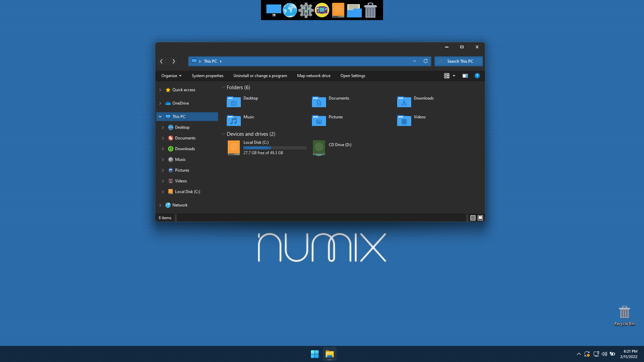
Task: Click the Local Disk (C:) storage usage bar
Action: click(x=274, y=148)
